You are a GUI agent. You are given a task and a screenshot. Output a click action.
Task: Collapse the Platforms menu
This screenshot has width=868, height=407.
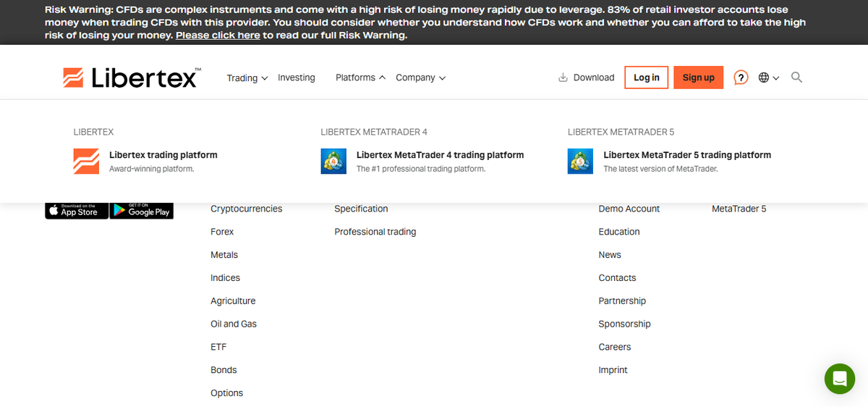pyautogui.click(x=360, y=77)
